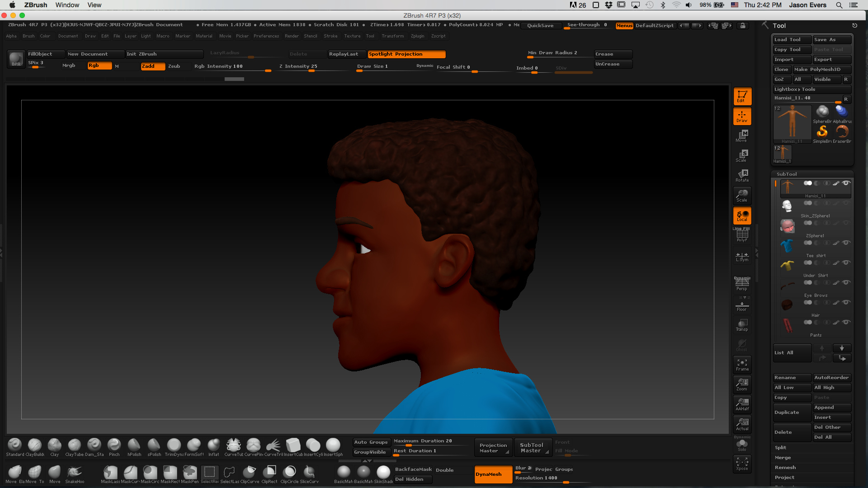Select the SelectRect tool
Image resolution: width=868 pixels, height=488 pixels.
(x=210, y=474)
